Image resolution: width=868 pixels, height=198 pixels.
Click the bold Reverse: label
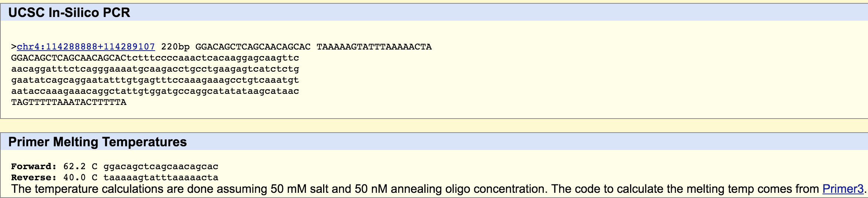coord(34,178)
